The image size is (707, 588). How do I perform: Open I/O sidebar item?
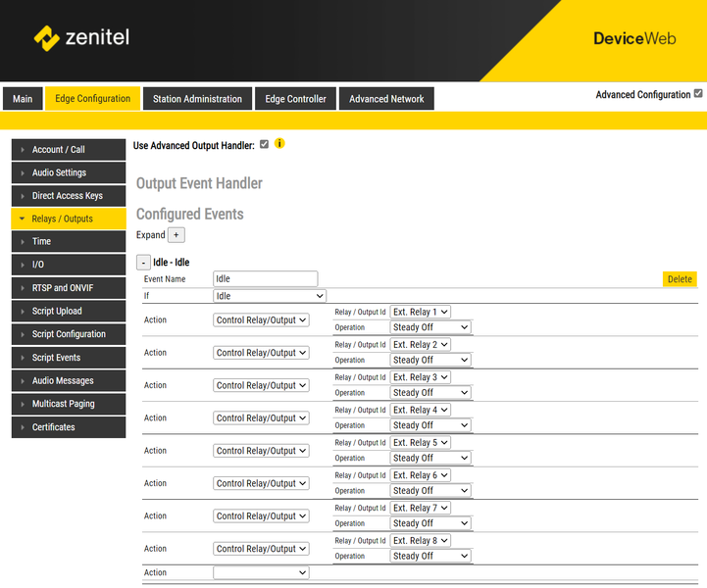69,265
